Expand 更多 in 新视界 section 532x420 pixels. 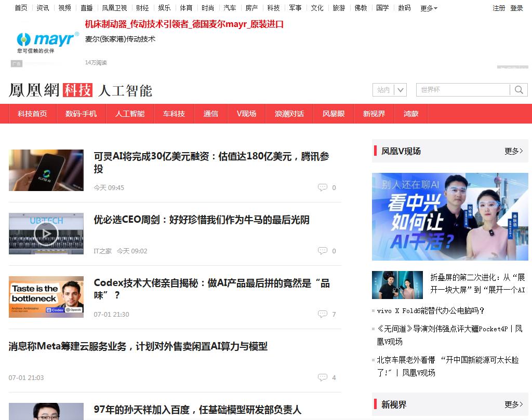pyautogui.click(x=513, y=404)
